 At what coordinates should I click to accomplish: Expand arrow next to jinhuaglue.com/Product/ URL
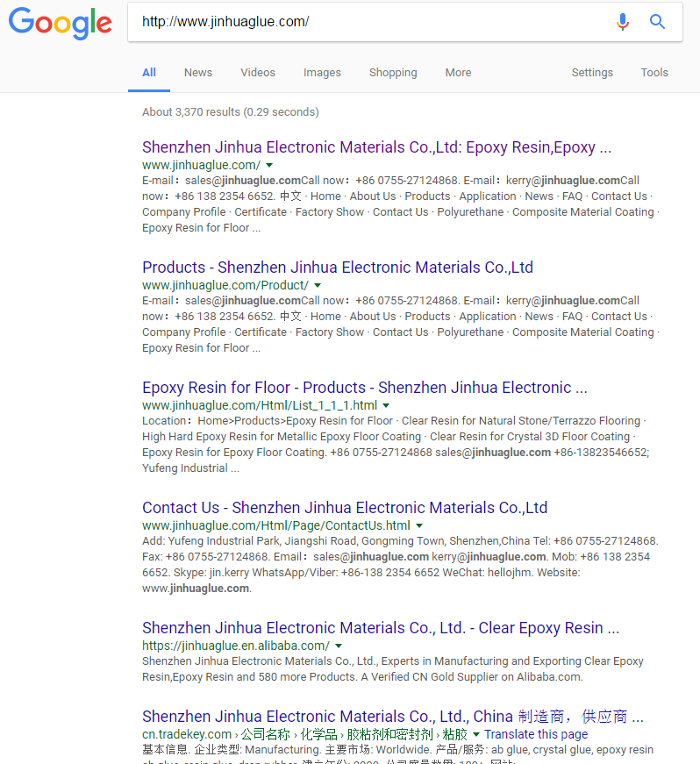318,286
